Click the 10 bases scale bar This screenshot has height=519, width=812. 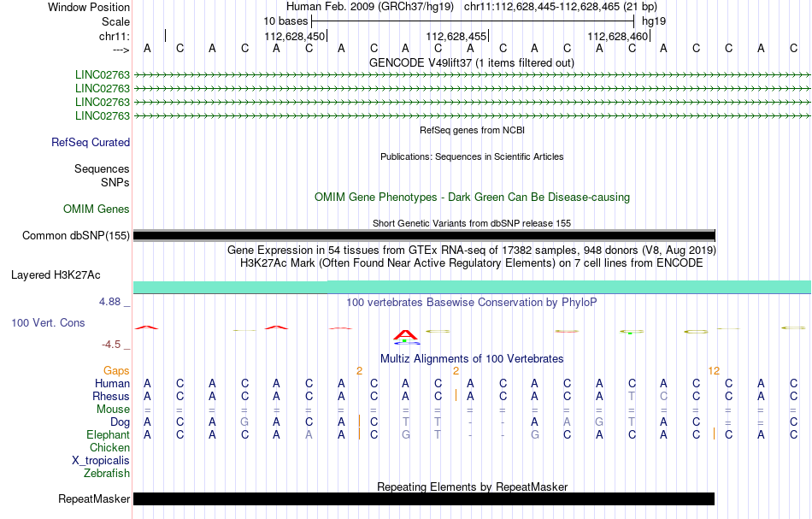pos(473,21)
